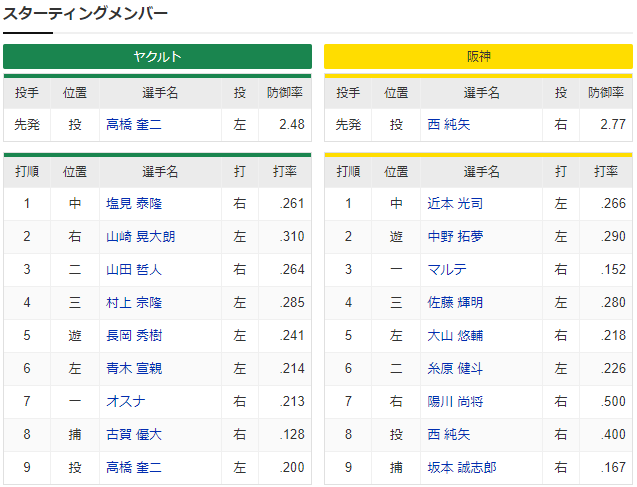
Task: Open player link 山田 哲人
Action: (134, 269)
